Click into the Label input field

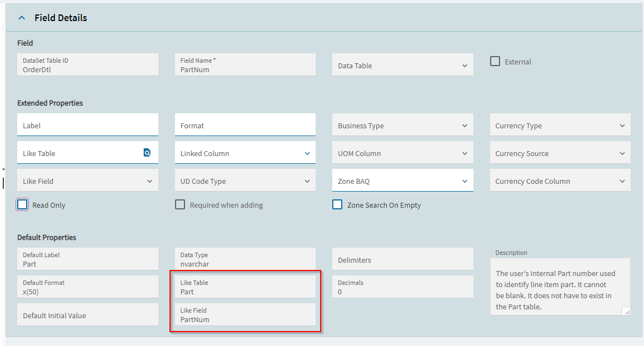click(x=87, y=125)
